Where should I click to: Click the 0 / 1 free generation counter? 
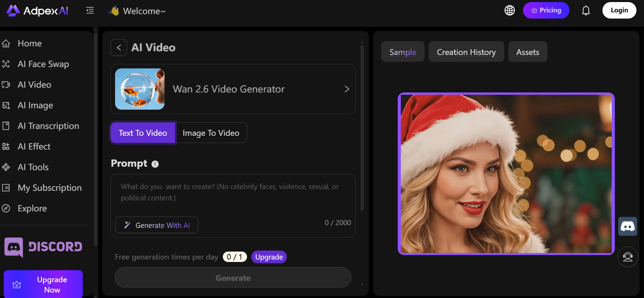click(x=235, y=257)
